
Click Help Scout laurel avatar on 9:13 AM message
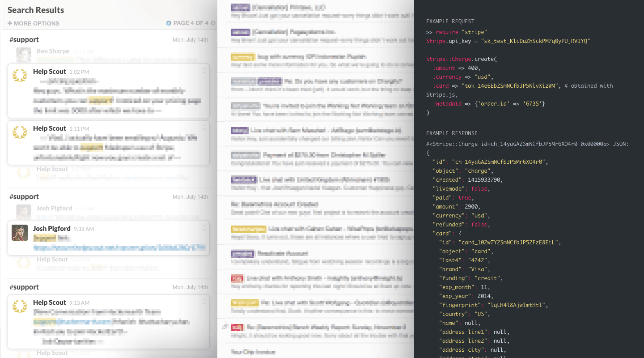[x=19, y=307]
